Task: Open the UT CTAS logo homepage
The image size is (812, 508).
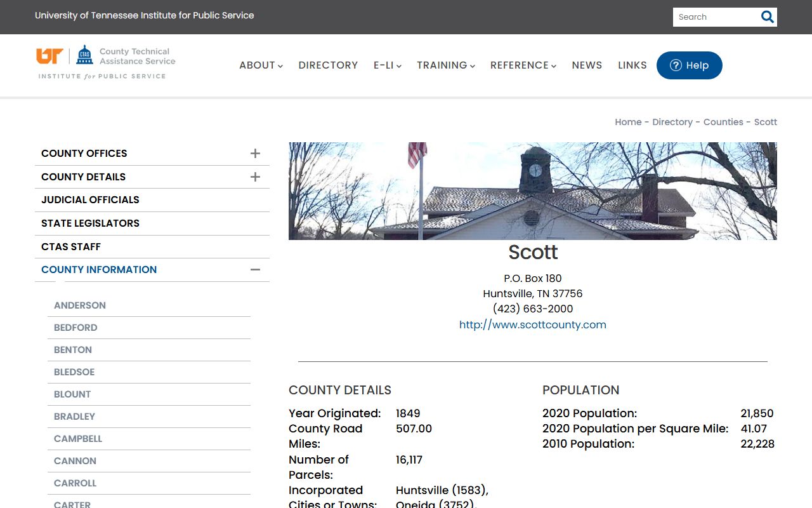Action: (x=106, y=62)
